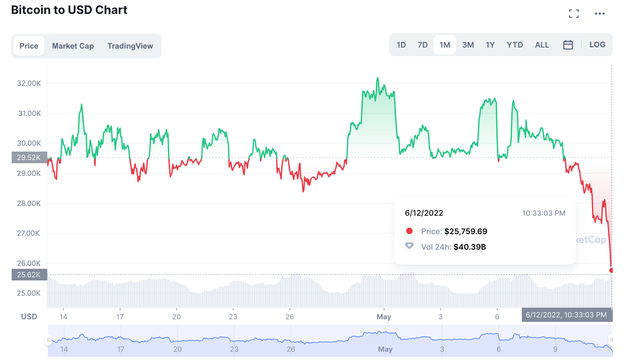Select the 3M time range
The width and height of the screenshot is (629, 364).
(x=468, y=45)
